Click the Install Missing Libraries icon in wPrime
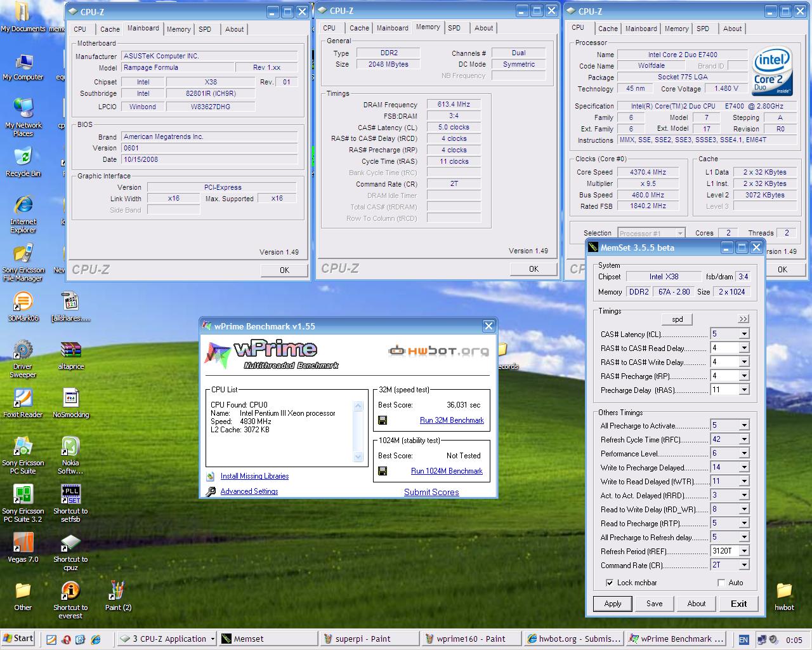 point(211,476)
